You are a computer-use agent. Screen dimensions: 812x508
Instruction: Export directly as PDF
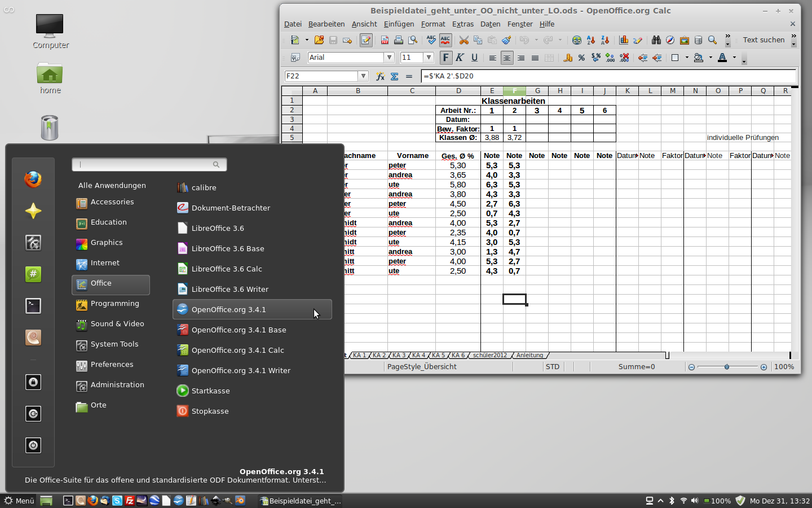pyautogui.click(x=385, y=40)
